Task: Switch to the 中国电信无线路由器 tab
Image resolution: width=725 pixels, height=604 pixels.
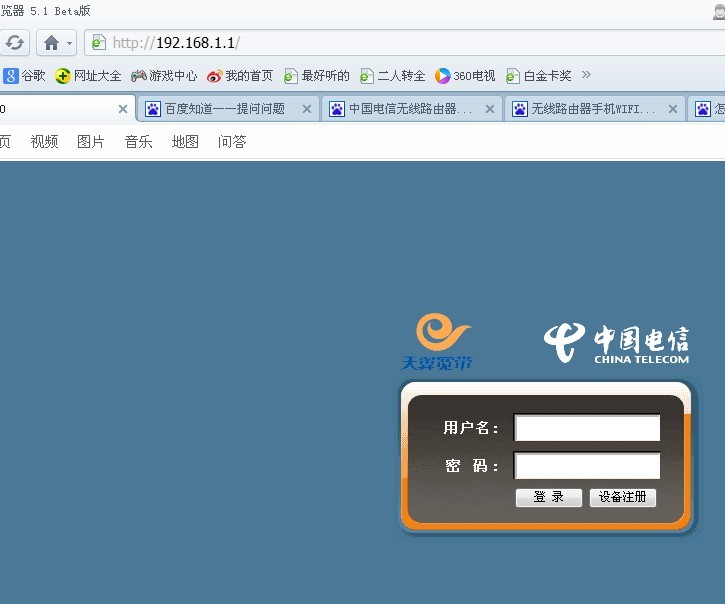Action: (x=412, y=109)
